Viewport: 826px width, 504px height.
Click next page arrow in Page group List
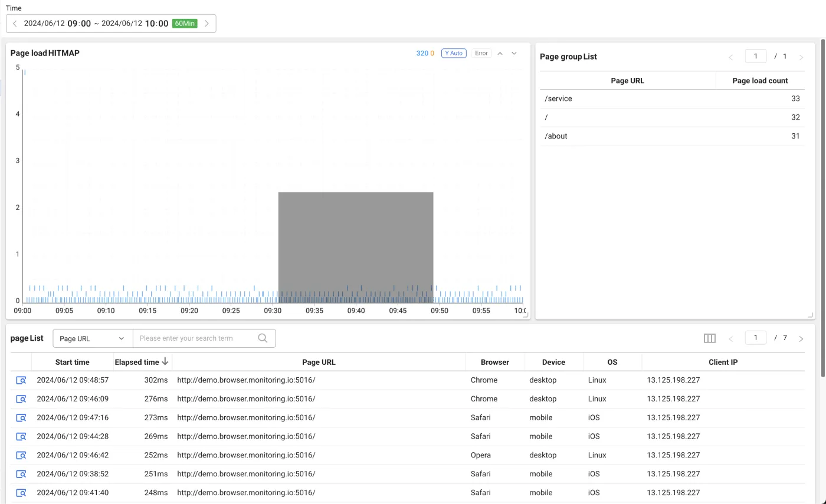click(801, 57)
